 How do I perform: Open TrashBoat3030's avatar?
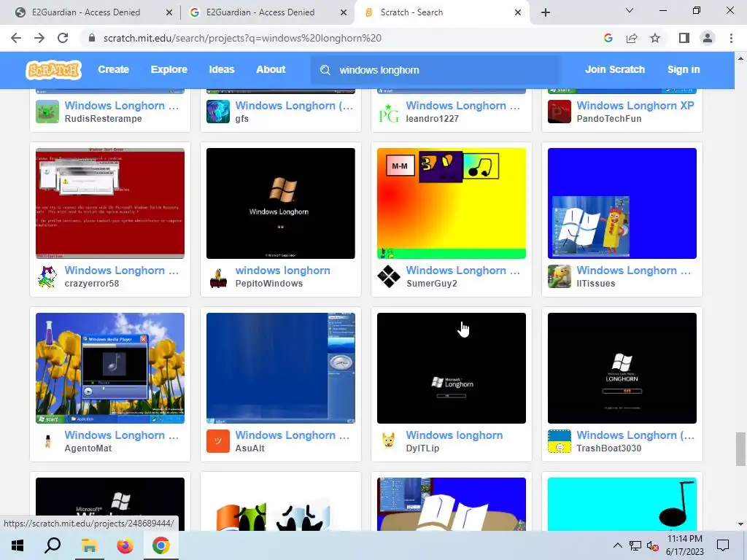pyautogui.click(x=560, y=441)
